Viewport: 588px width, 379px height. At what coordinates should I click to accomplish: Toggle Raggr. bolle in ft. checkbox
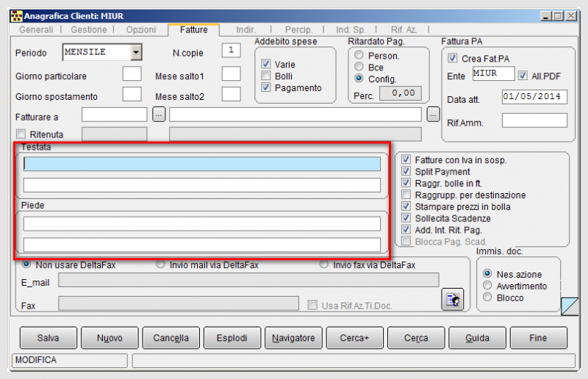point(406,183)
